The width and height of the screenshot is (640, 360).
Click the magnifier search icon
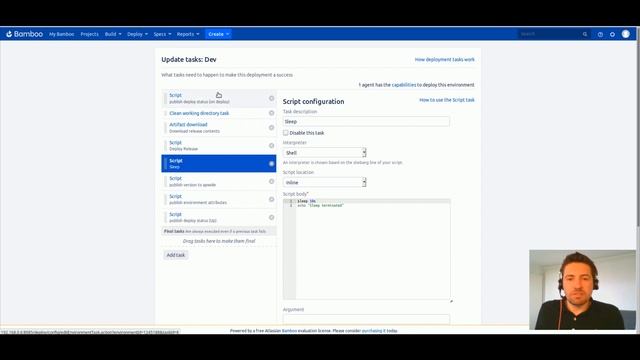tap(585, 34)
